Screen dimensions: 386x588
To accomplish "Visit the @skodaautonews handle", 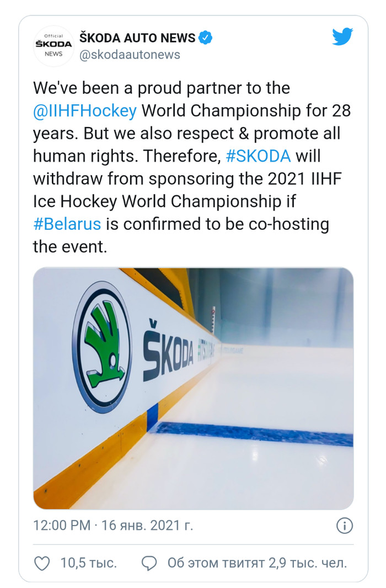I will (x=130, y=55).
